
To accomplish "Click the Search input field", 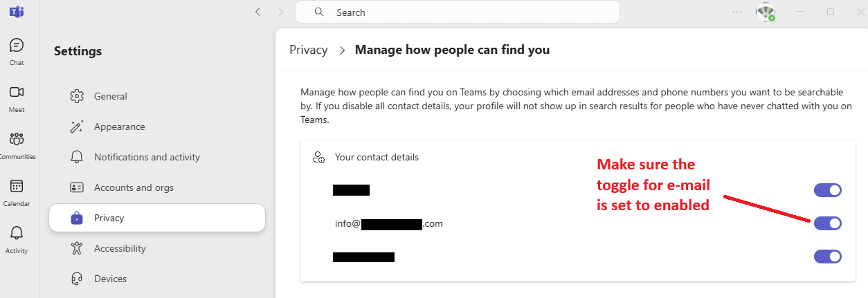I will click(x=458, y=12).
